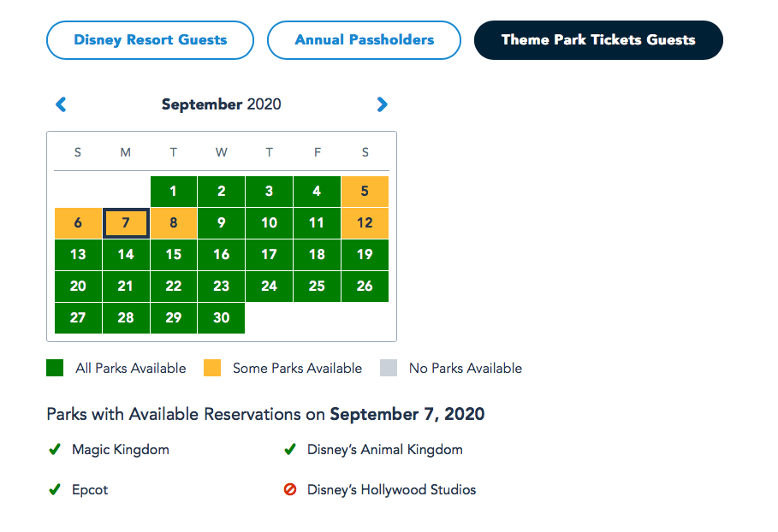Choose September 5 on the calendar
This screenshot has width=778, height=532.
[x=365, y=192]
